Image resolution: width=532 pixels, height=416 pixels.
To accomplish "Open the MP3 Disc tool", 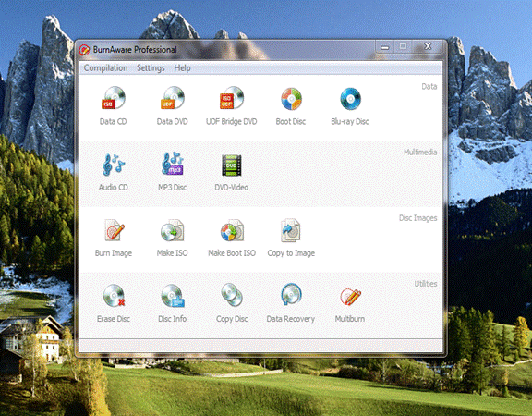I will pos(173,172).
